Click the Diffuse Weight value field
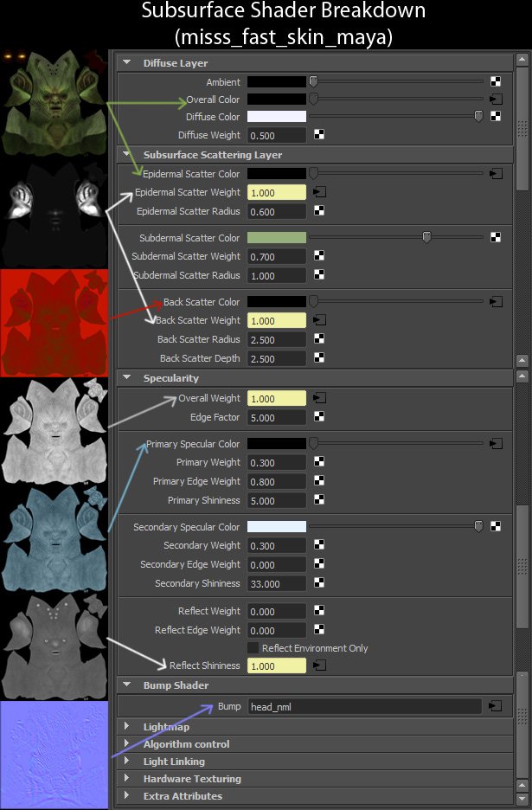532x810 pixels. pos(276,135)
